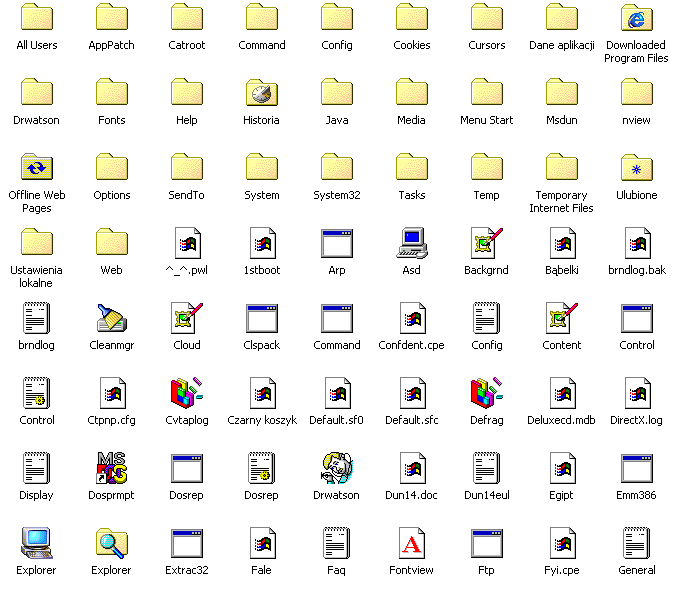Select the Command program window icon
698x602 pixels.
pos(337,318)
